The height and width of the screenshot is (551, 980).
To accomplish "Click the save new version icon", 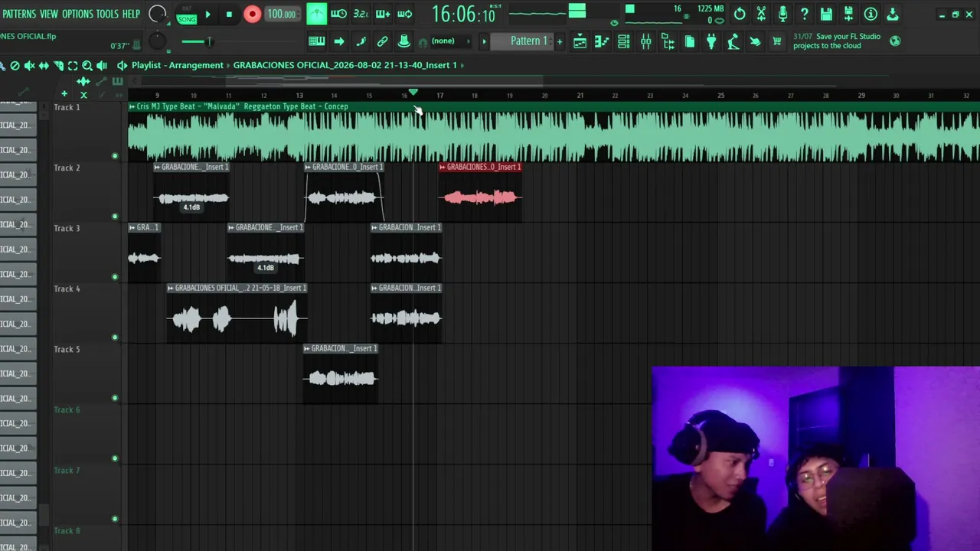I will pyautogui.click(x=848, y=14).
